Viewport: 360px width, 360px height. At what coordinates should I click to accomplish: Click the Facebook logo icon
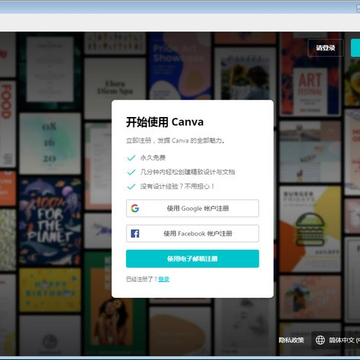tap(135, 233)
